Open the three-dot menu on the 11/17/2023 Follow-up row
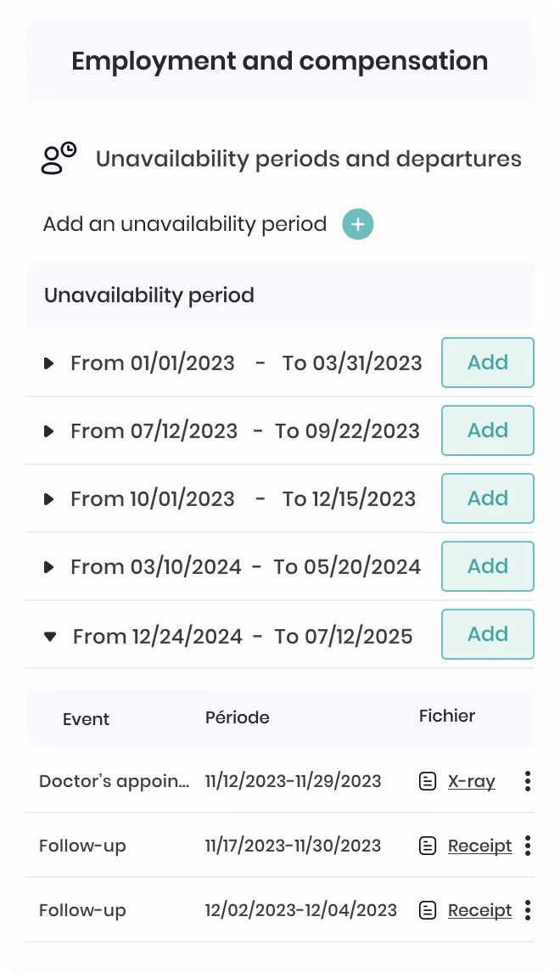Image resolution: width=560 pixels, height=973 pixels. point(527,845)
